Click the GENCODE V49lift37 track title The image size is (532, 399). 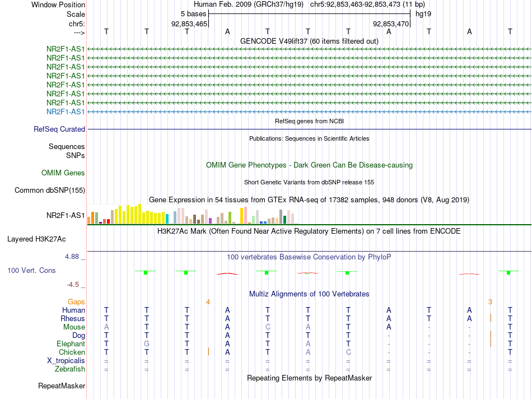click(309, 41)
